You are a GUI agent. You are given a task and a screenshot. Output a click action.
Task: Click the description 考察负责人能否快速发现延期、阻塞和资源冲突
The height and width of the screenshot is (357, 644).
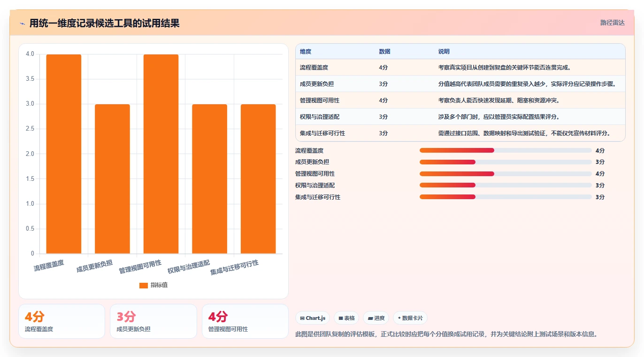point(499,101)
